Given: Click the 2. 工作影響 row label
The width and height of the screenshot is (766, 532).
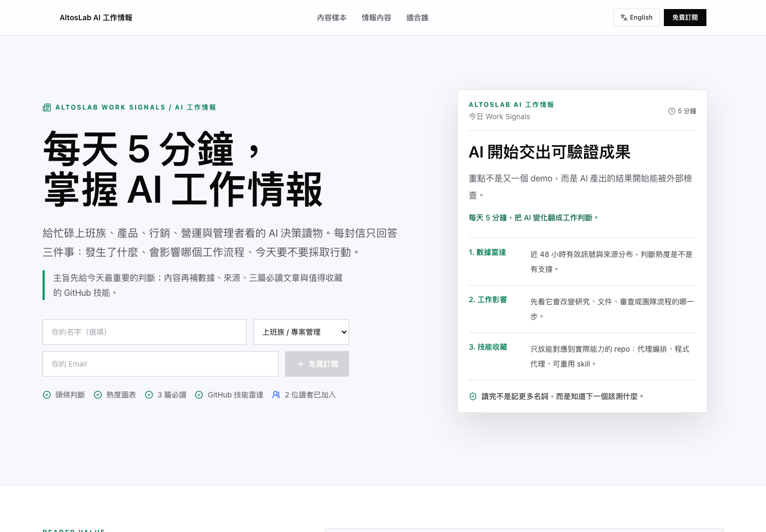Looking at the screenshot, I should coord(488,300).
